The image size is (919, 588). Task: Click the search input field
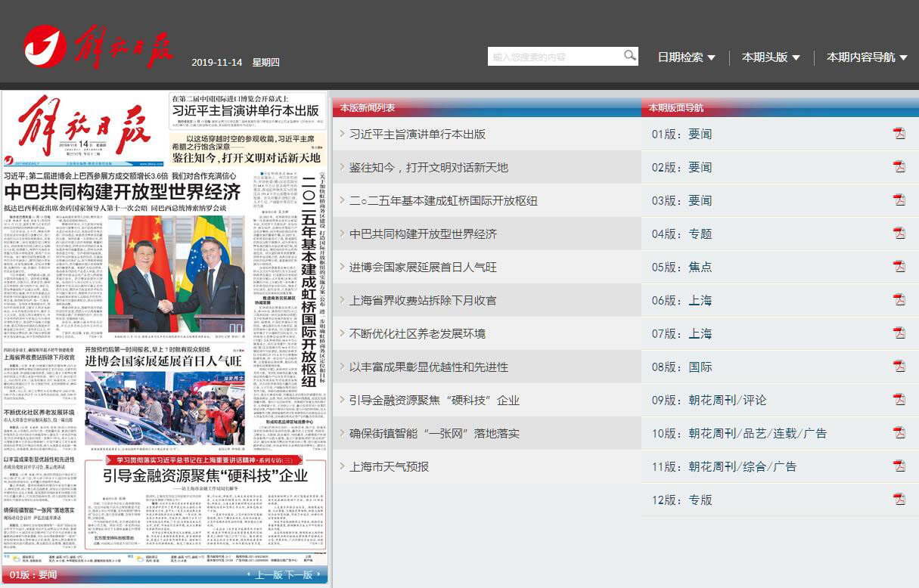click(555, 57)
